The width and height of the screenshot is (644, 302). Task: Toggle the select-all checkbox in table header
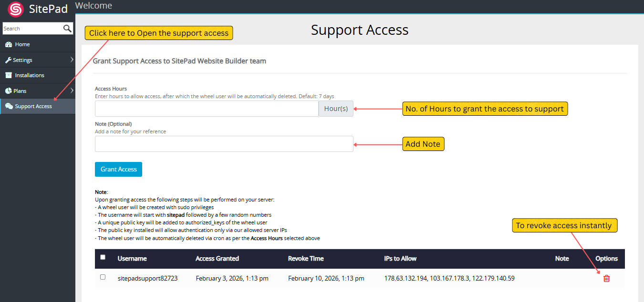pyautogui.click(x=103, y=257)
